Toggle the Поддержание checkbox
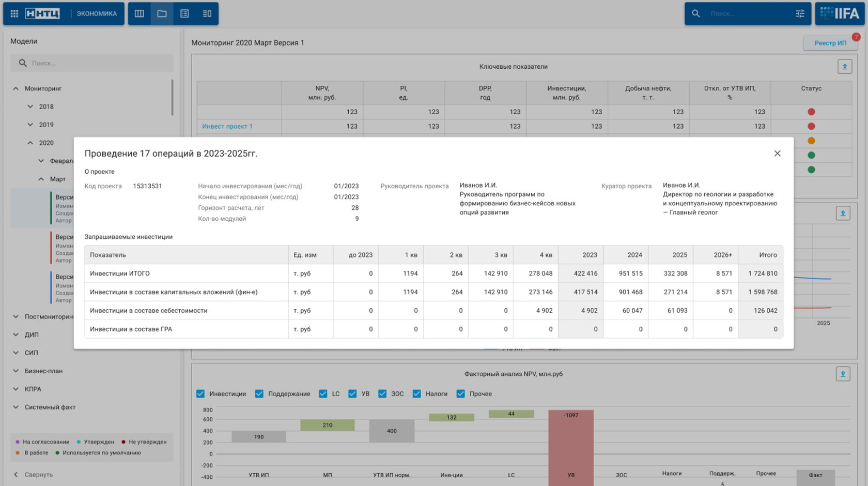 (x=259, y=394)
